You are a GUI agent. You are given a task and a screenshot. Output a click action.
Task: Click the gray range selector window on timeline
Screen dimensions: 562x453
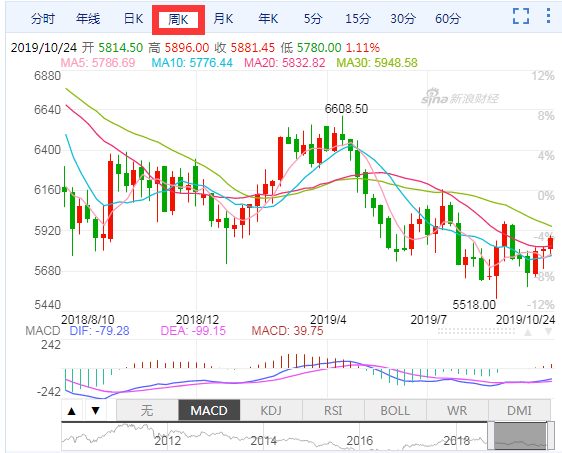(x=520, y=436)
